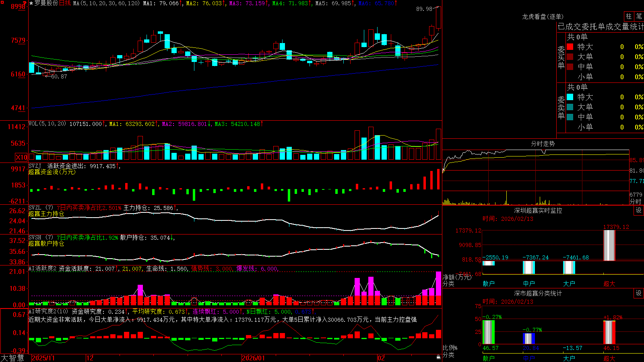Screen dimensions: 644x362
Task: Click the AI活跃度2 indicator label
Action: (x=42, y=269)
